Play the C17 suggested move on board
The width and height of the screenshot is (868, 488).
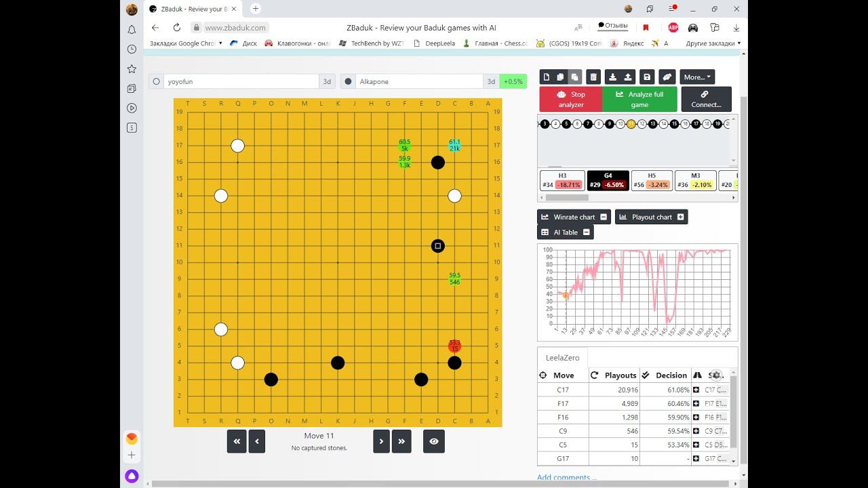[454, 145]
